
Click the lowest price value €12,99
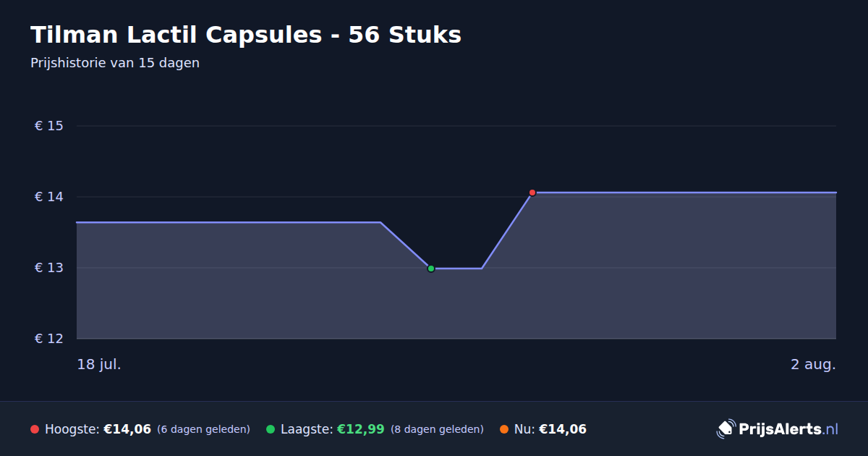[361, 429]
